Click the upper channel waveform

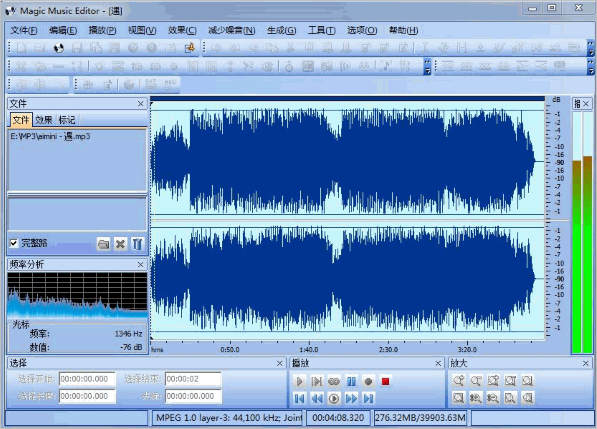[348, 161]
